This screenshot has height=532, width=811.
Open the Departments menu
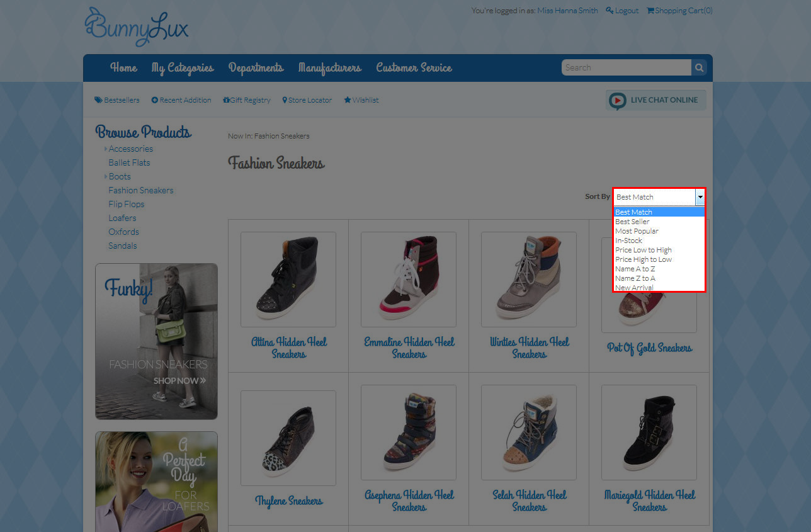[x=256, y=68]
